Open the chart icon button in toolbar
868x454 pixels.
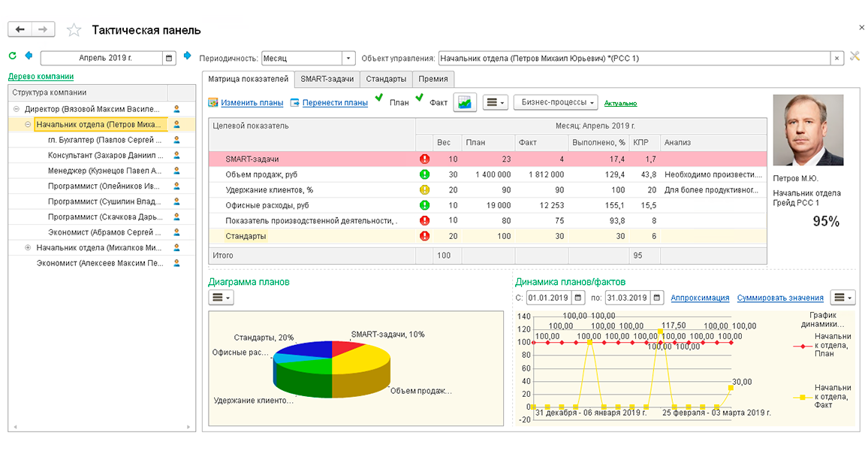(465, 102)
